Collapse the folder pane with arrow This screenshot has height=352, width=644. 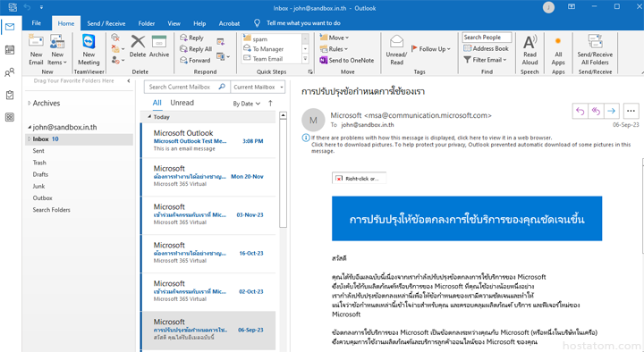tap(129, 81)
